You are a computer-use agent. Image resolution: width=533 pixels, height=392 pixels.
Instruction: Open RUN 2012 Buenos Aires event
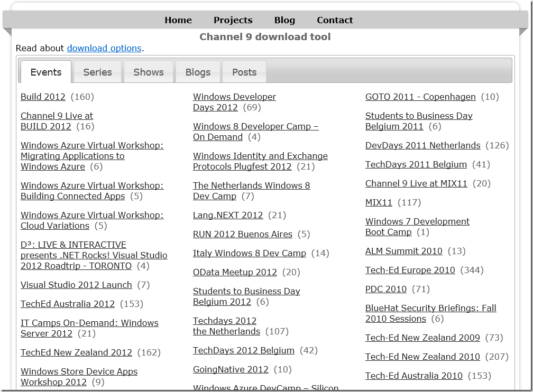pyautogui.click(x=242, y=235)
